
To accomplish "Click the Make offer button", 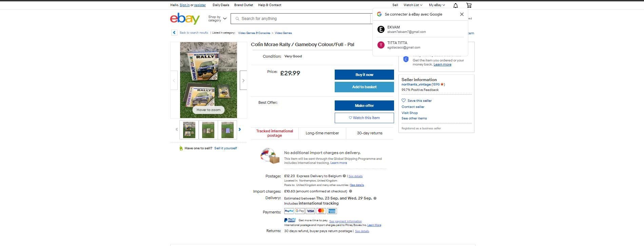I will (x=364, y=106).
